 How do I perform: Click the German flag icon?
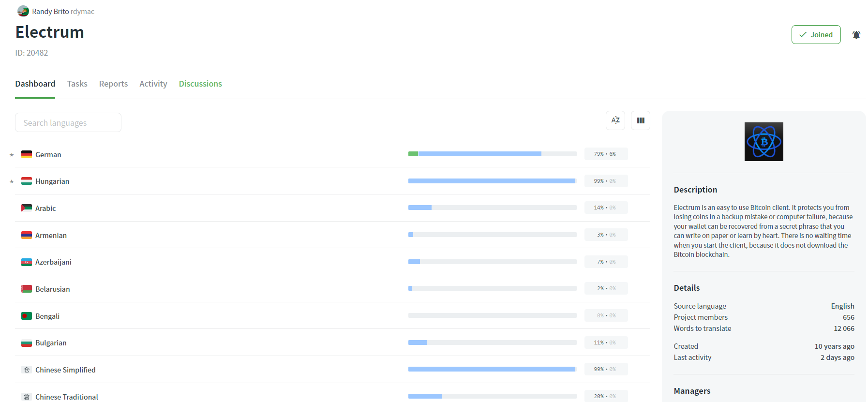point(27,154)
